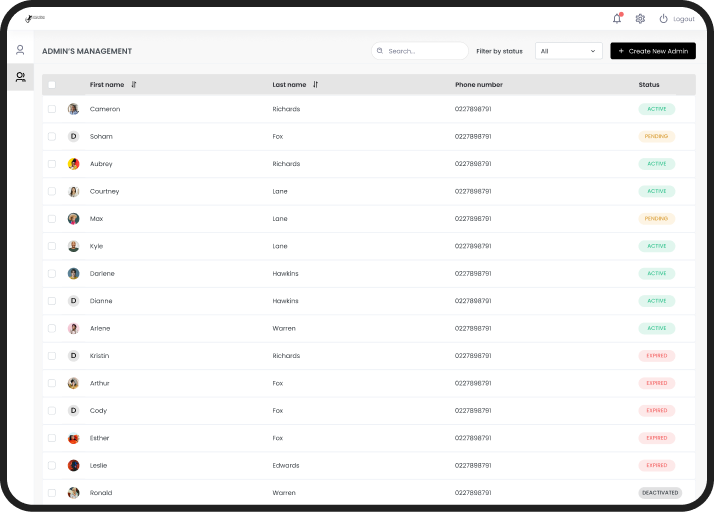Click Kristin's EXPIRED status badge
This screenshot has height=512, width=714.
[x=657, y=356]
